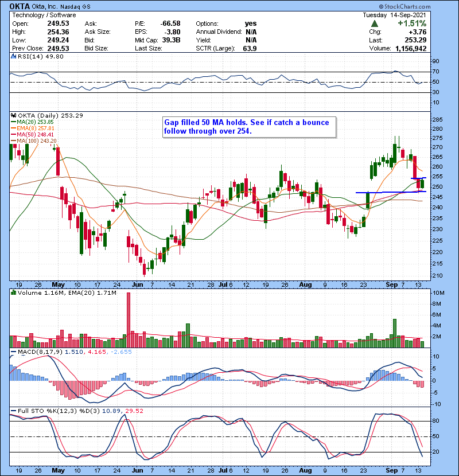
Task: Click the 285 price axis label
Action: tap(437, 119)
